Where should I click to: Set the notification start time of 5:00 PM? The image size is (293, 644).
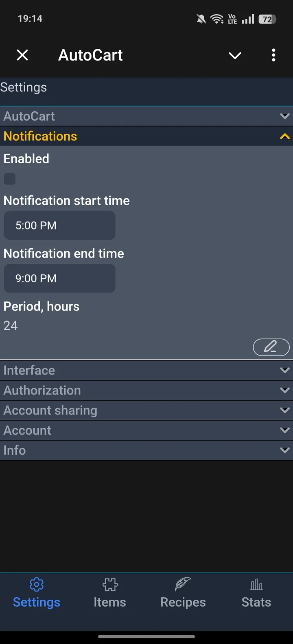(x=59, y=225)
